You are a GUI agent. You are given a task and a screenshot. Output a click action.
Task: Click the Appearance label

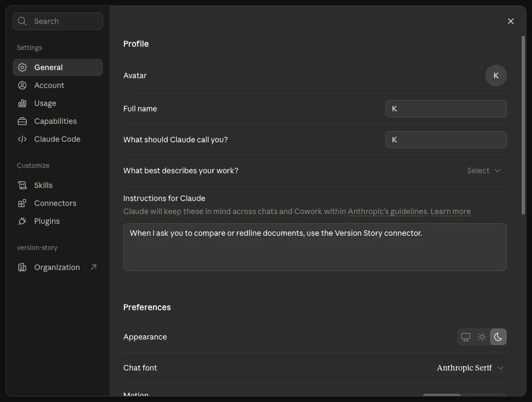tap(145, 337)
